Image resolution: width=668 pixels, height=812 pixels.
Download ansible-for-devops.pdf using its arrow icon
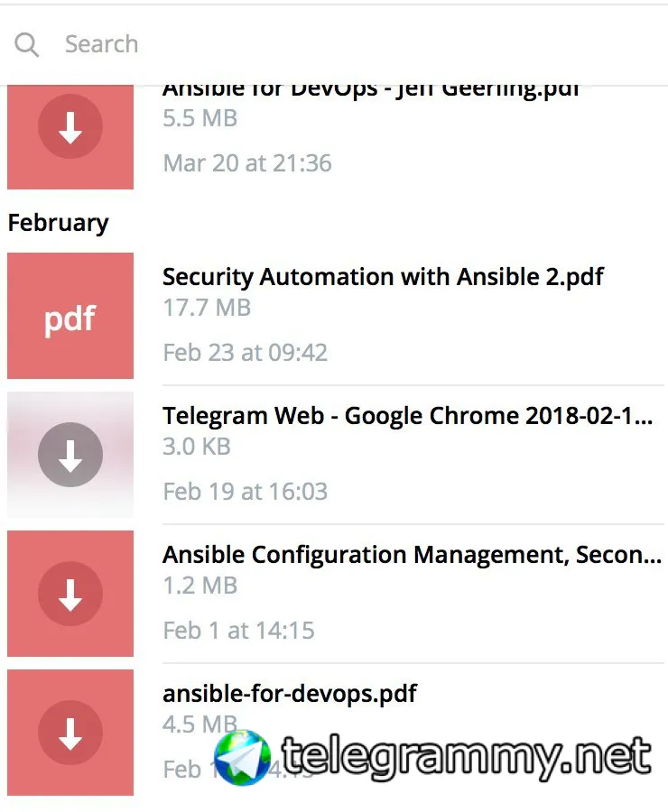pyautogui.click(x=70, y=733)
